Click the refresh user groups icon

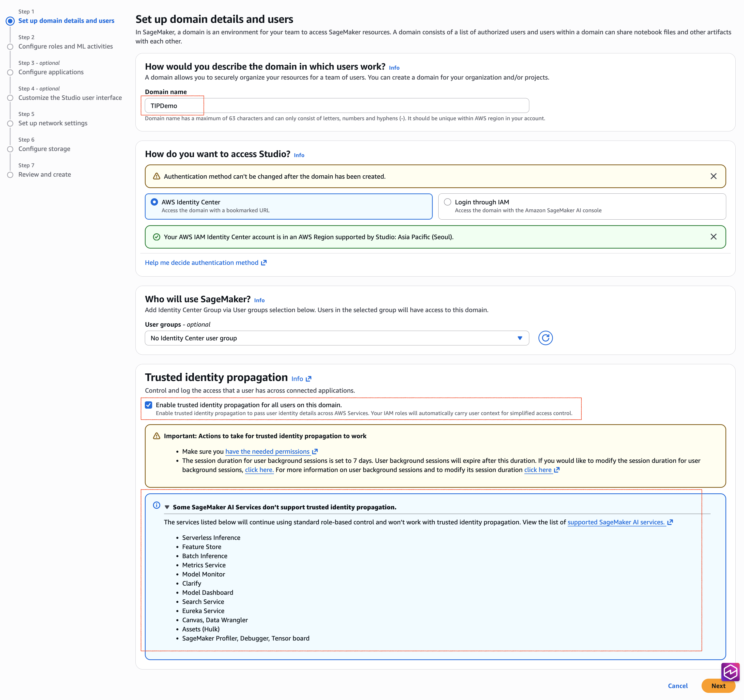click(545, 338)
